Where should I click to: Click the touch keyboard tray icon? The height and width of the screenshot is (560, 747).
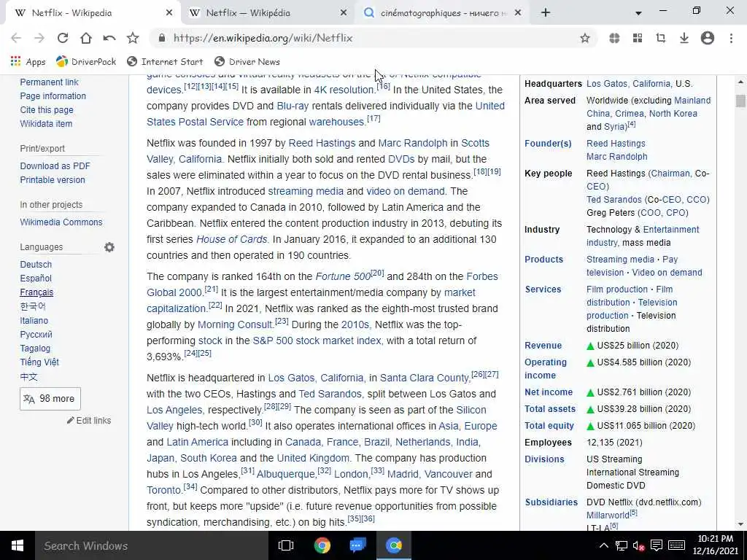676,545
